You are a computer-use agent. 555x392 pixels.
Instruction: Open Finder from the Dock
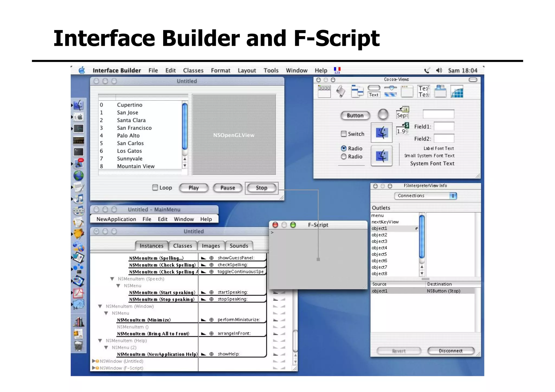[79, 105]
